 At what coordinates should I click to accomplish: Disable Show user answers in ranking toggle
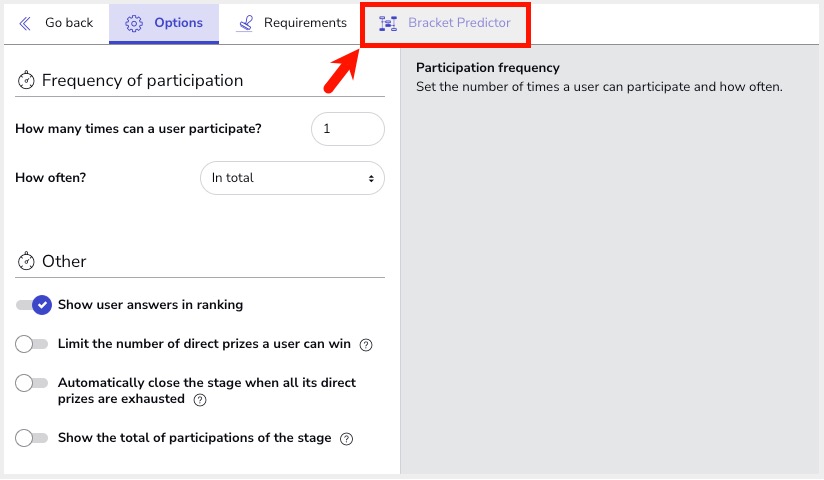click(x=34, y=305)
